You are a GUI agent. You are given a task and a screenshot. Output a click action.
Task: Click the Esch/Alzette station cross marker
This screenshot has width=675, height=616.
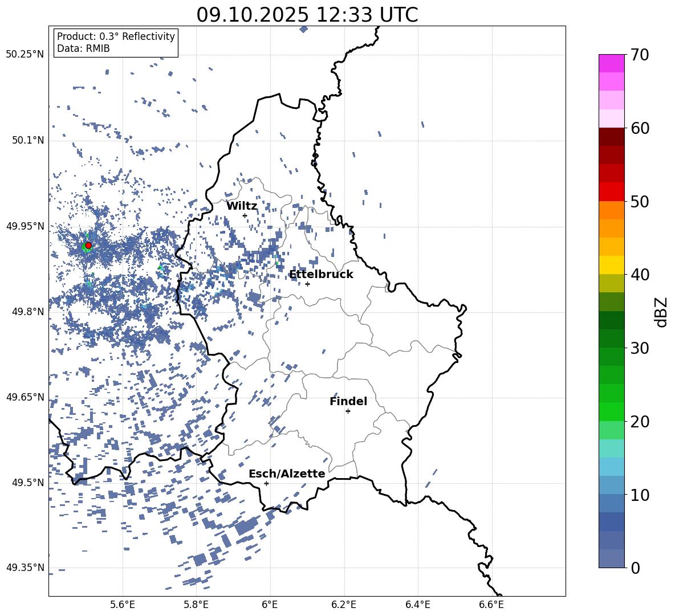(266, 483)
